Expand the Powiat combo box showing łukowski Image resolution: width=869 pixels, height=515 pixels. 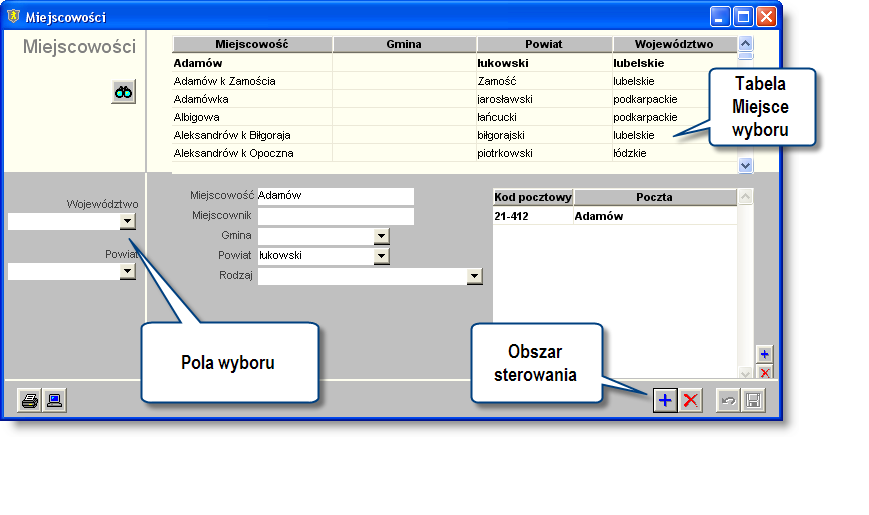[381, 256]
